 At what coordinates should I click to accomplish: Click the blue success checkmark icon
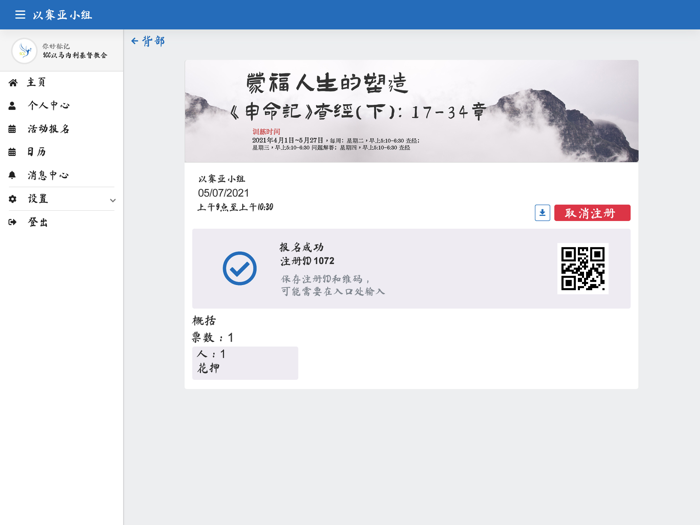240,268
